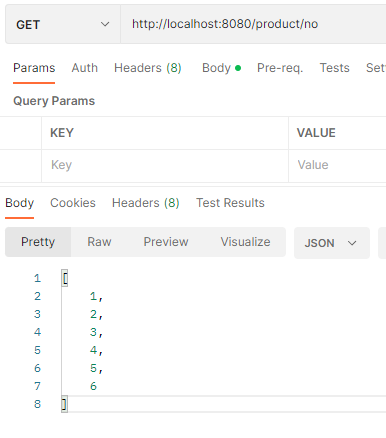Viewport: 386px width, 438px height.
Task: Switch to the Params tab
Action: point(34,68)
